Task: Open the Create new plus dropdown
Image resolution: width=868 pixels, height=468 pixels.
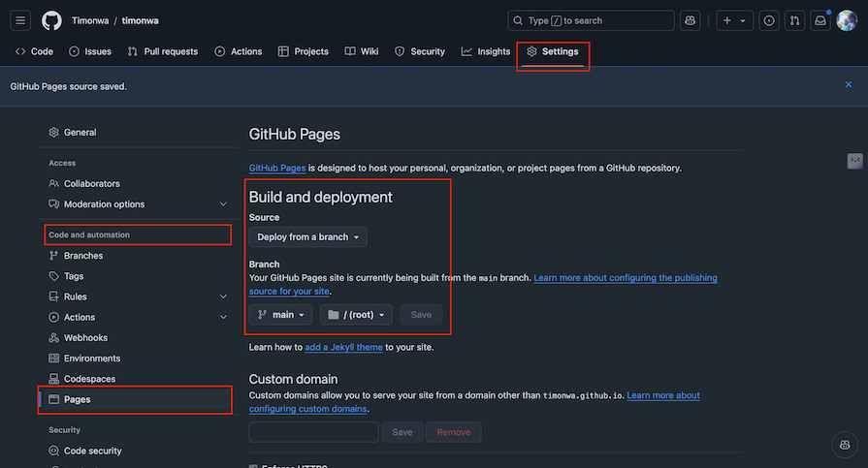Action: tap(734, 20)
